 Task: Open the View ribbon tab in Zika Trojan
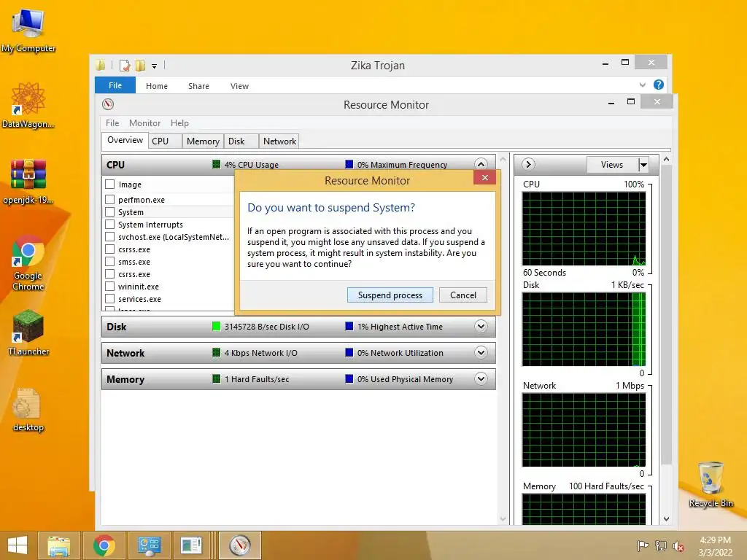point(239,86)
